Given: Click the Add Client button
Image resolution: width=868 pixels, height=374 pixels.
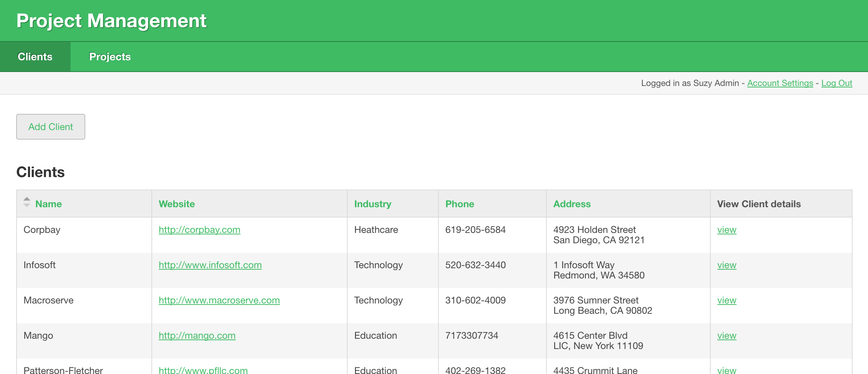Looking at the screenshot, I should coord(51,127).
